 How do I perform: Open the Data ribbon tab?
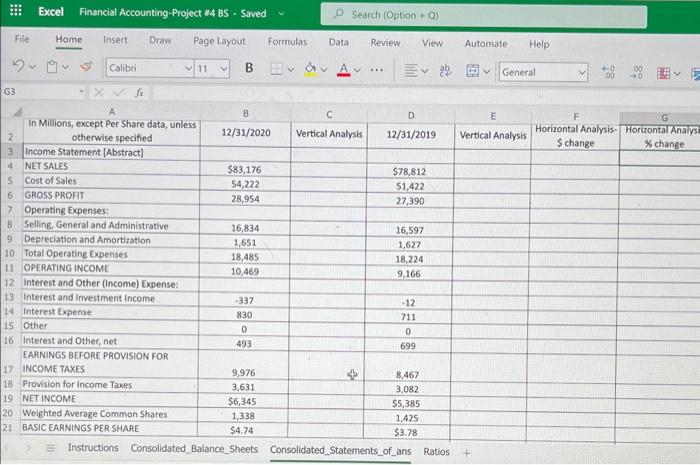pyautogui.click(x=339, y=42)
